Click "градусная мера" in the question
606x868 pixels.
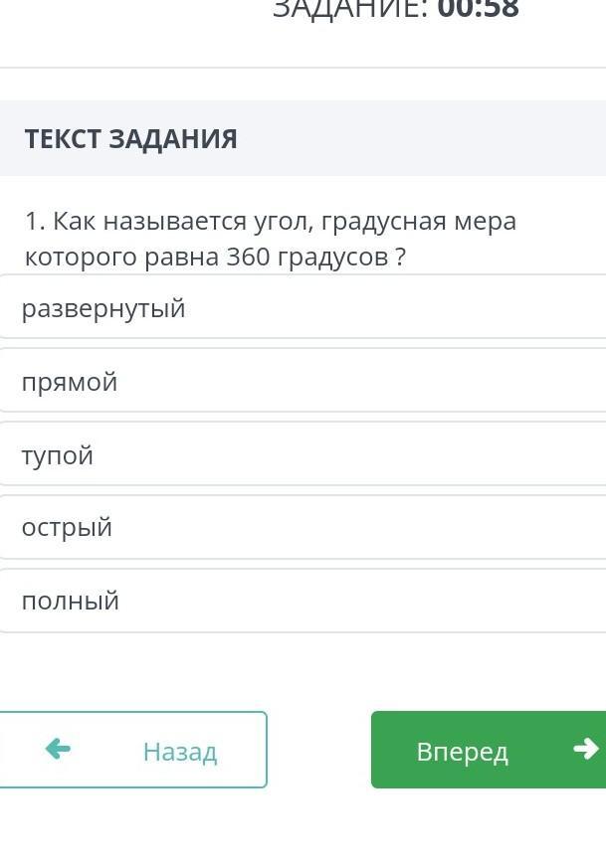coord(419,221)
